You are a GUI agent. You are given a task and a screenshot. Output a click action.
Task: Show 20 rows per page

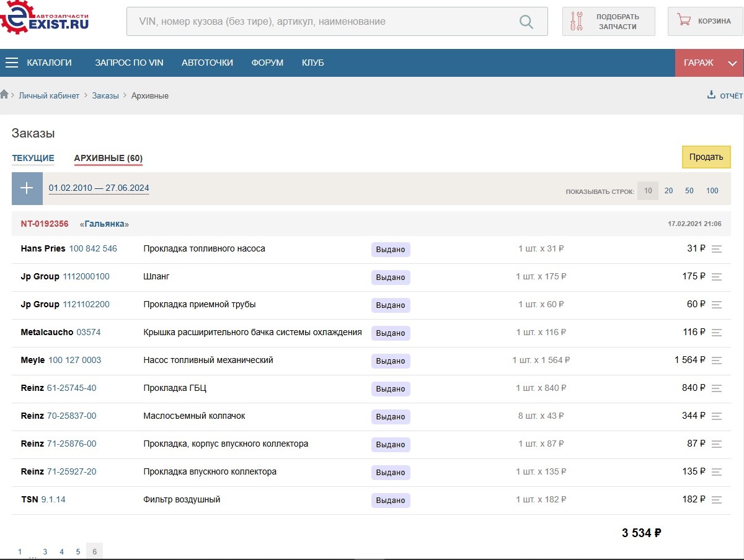668,191
